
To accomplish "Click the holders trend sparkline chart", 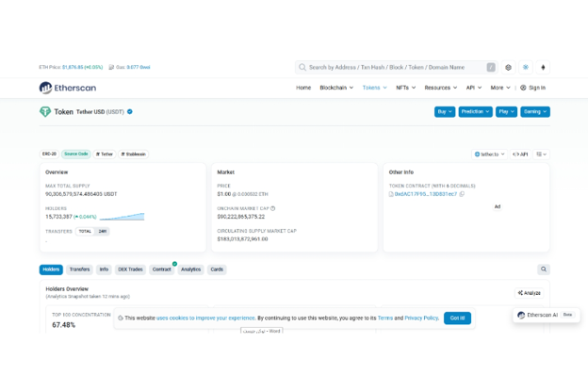I will click(x=122, y=217).
